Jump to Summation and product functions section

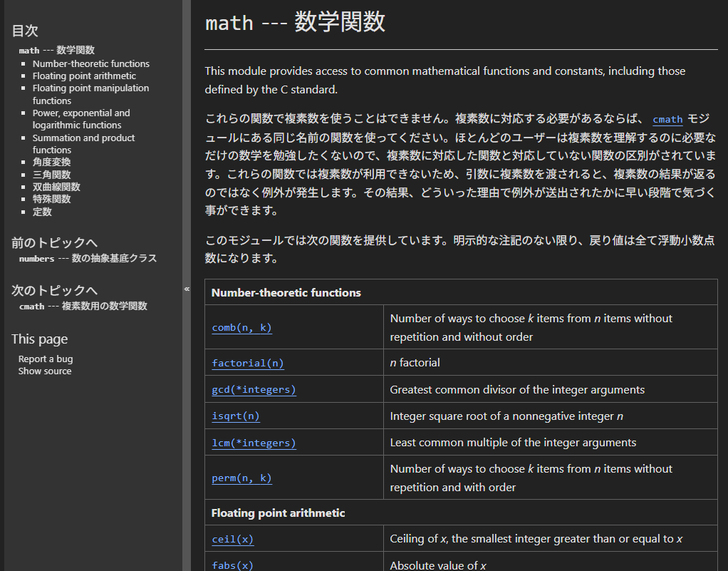coord(83,143)
